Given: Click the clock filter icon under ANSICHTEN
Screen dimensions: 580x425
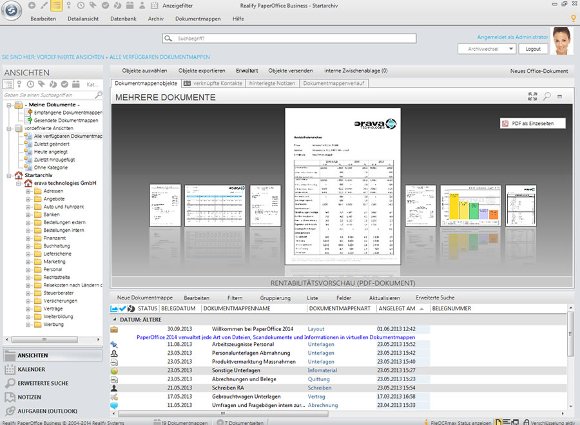Looking at the screenshot, I should pos(30,84).
